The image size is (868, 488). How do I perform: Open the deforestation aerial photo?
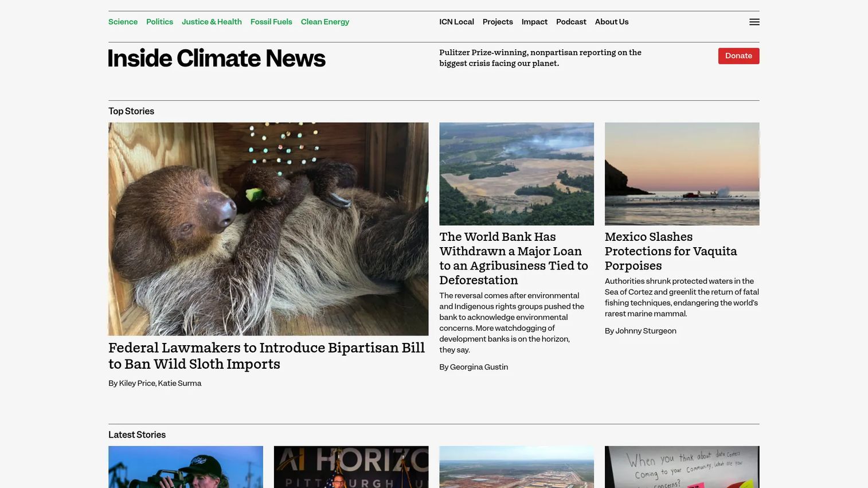(517, 174)
